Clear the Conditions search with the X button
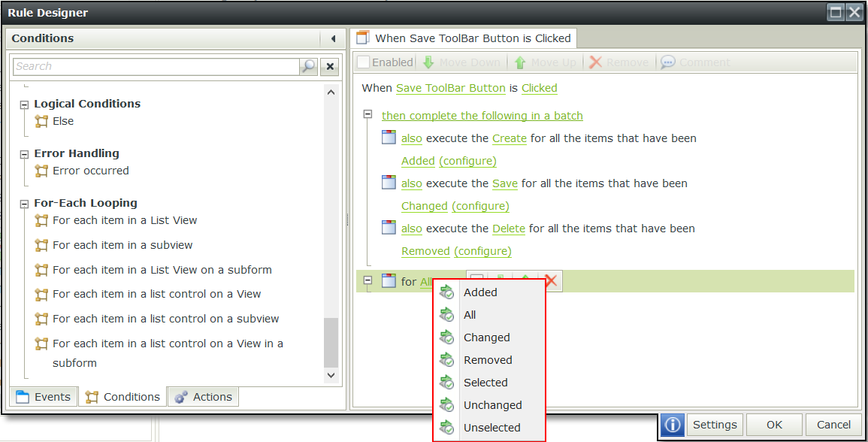Image resolution: width=868 pixels, height=442 pixels. click(330, 66)
